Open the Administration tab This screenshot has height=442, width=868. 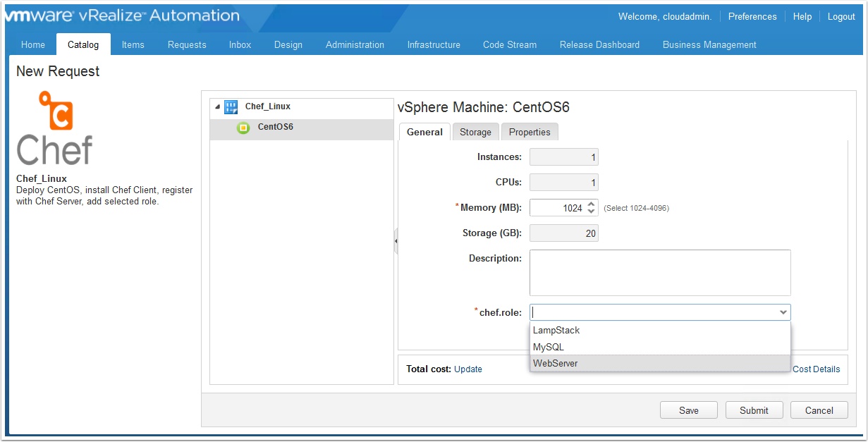click(355, 44)
